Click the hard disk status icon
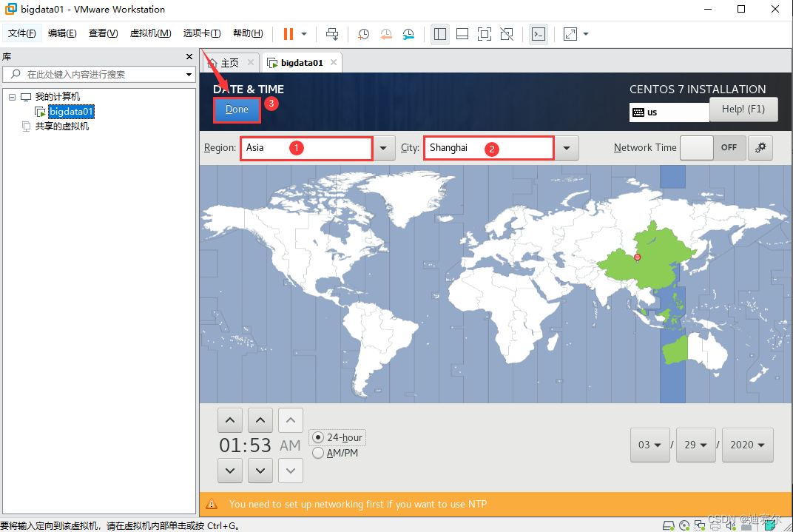793x532 pixels. (x=668, y=526)
